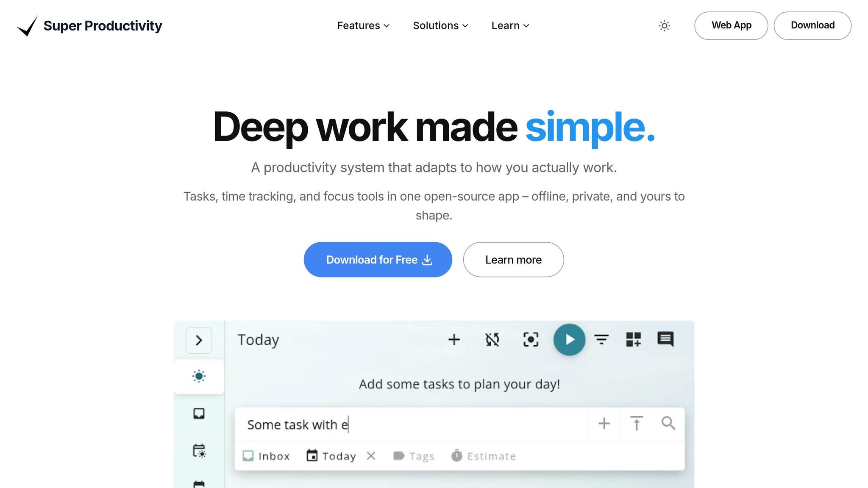Viewport: 868px width, 488px height.
Task: Open the notes chat-bubble icon
Action: (x=665, y=339)
